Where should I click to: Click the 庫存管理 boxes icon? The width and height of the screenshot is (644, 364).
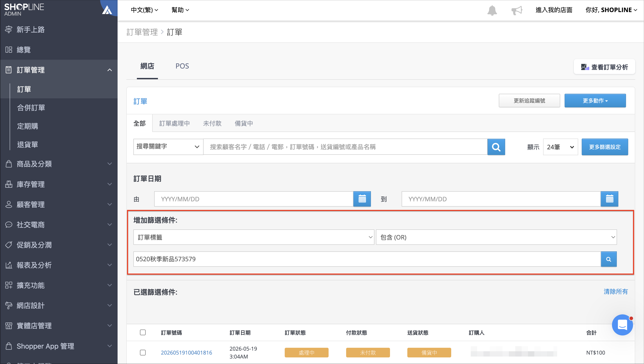pos(9,184)
